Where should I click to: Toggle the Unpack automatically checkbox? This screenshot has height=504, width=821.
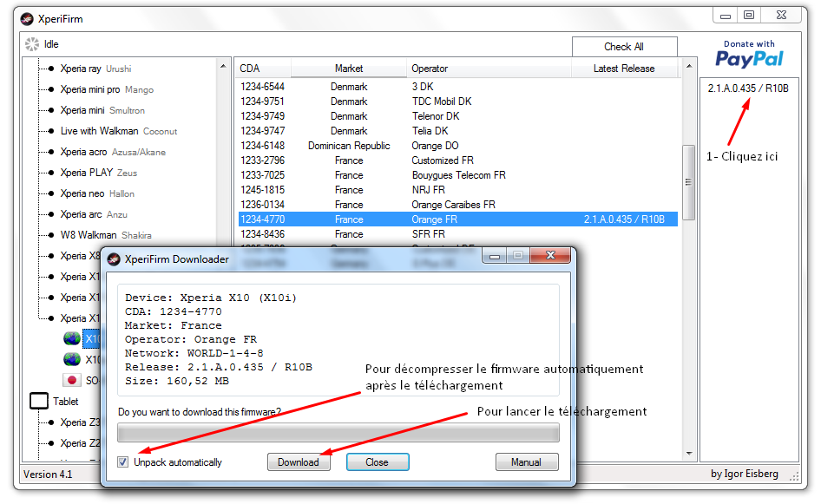pyautogui.click(x=123, y=462)
